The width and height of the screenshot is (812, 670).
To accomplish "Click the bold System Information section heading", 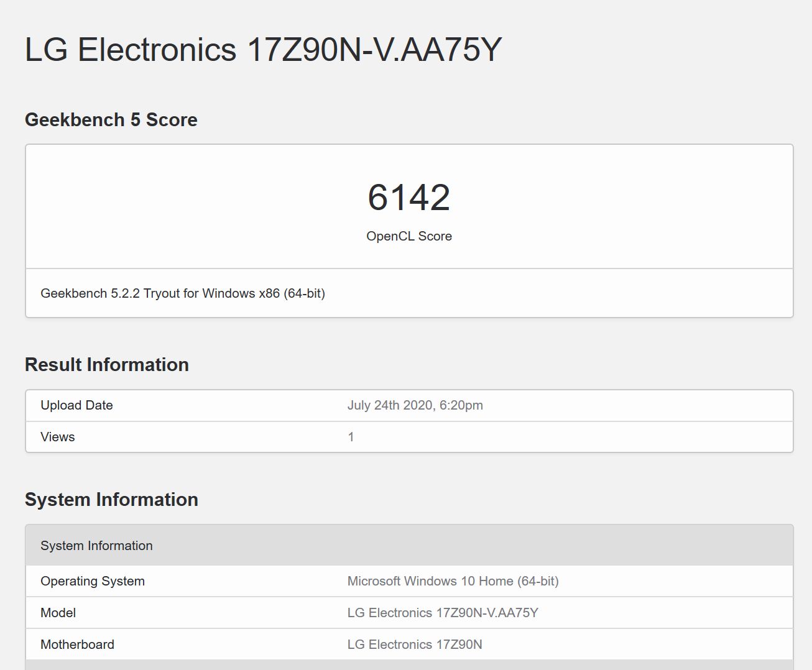I will tap(111, 499).
